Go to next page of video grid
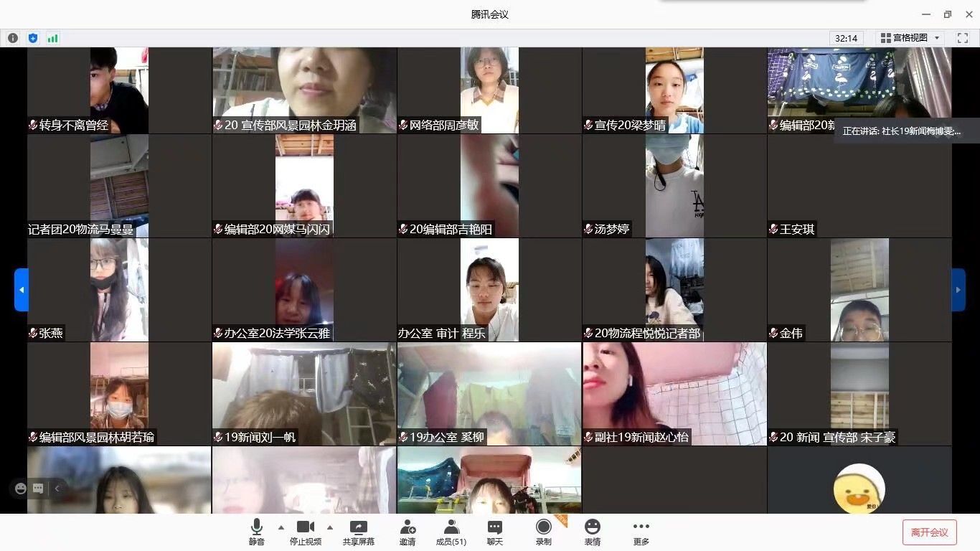 (x=958, y=290)
